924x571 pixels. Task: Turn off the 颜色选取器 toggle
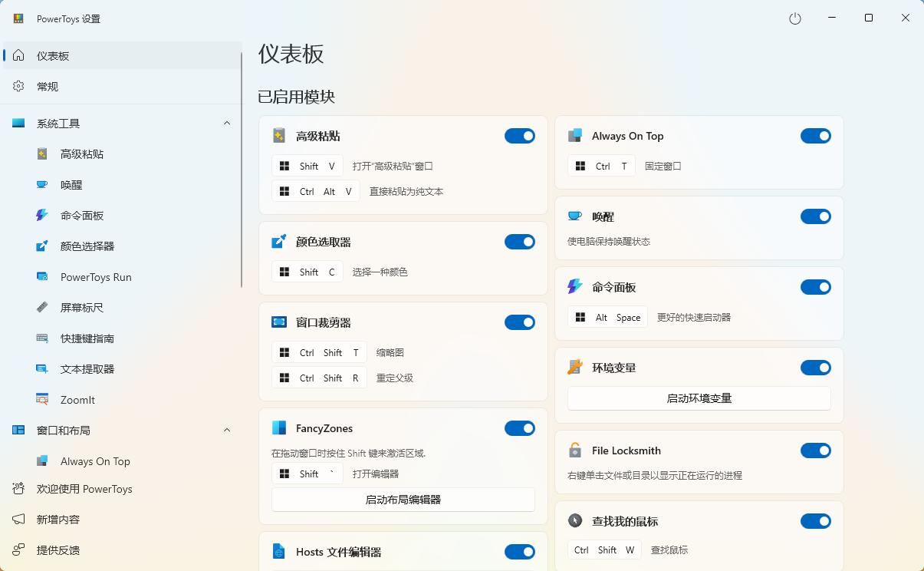520,242
